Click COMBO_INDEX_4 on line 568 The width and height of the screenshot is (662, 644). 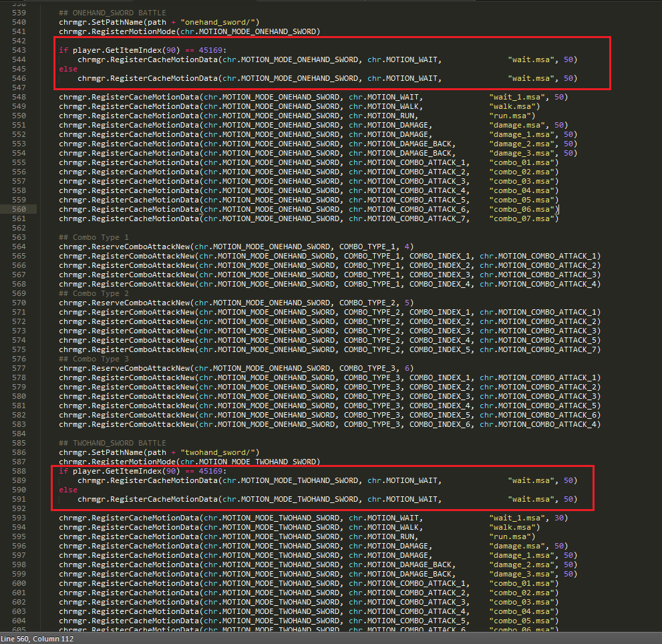(x=440, y=284)
